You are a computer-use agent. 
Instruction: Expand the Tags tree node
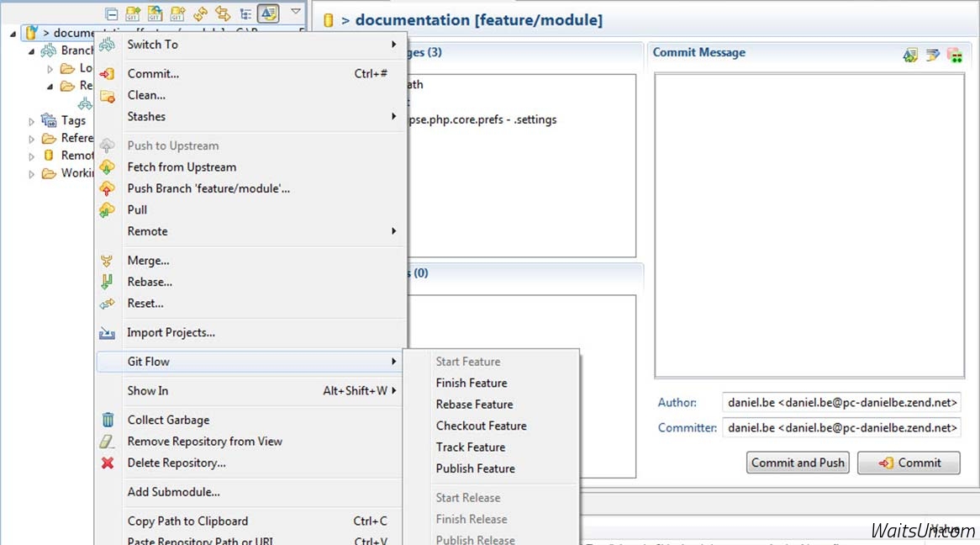point(32,121)
